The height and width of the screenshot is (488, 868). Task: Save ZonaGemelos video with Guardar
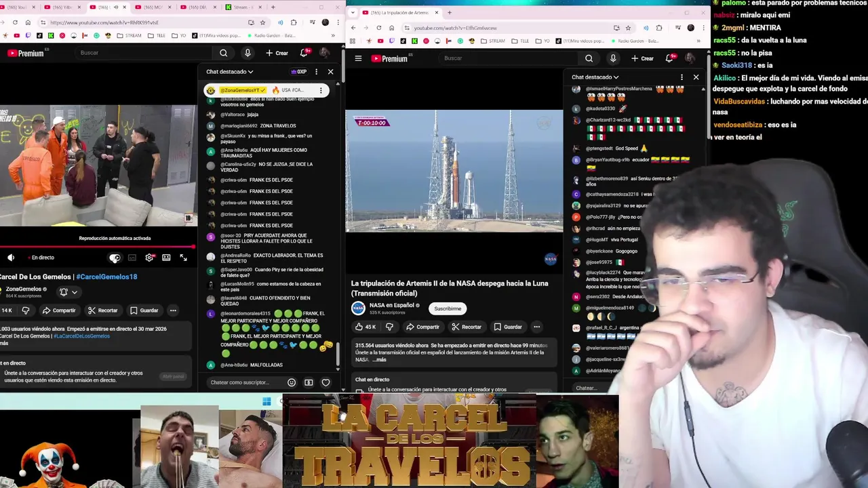pos(144,310)
